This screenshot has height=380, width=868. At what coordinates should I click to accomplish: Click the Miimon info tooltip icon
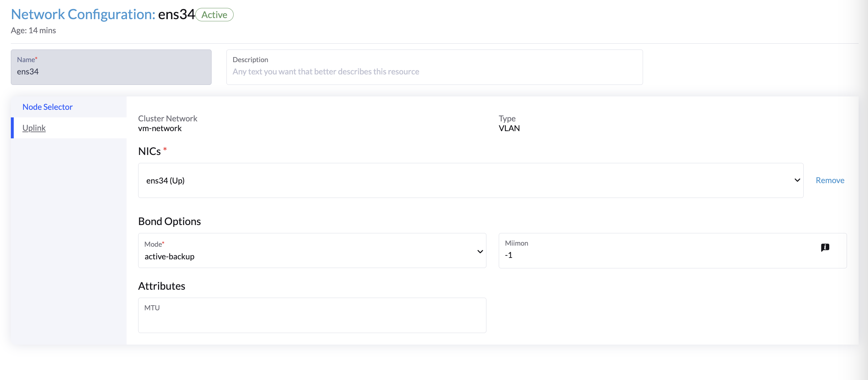coord(825,247)
